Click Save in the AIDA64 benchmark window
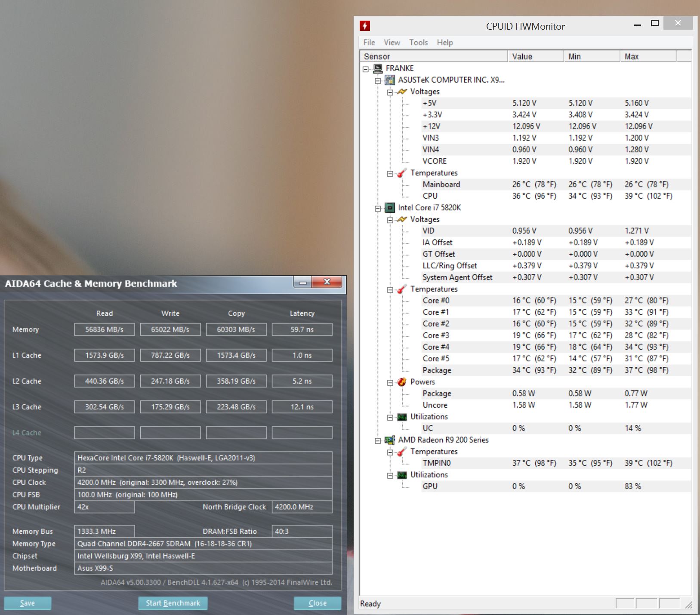This screenshot has height=615, width=700. [28, 603]
